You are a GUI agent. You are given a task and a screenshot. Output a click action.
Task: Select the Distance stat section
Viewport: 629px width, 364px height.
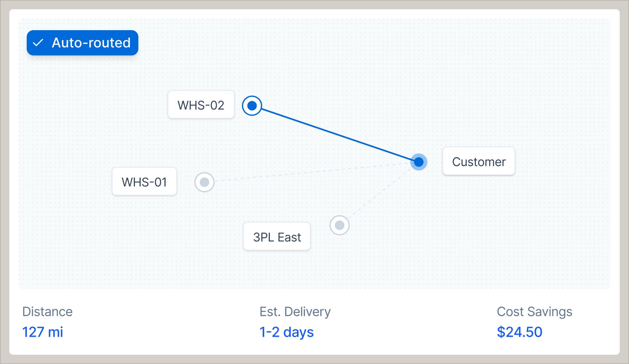point(47,312)
